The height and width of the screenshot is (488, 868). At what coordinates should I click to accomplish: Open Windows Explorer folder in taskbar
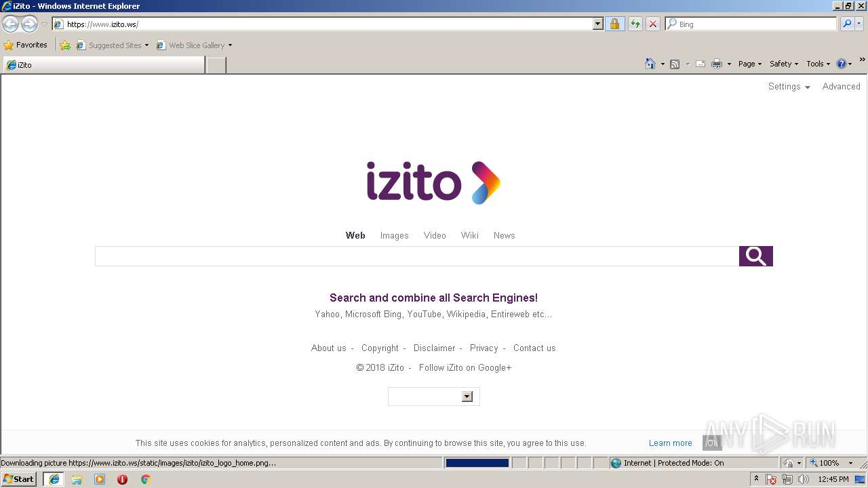click(77, 479)
